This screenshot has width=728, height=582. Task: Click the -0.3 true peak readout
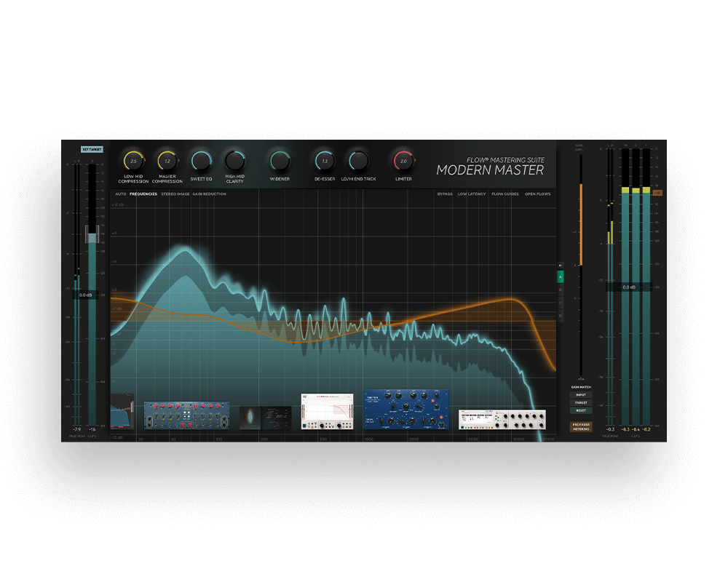tap(610, 430)
